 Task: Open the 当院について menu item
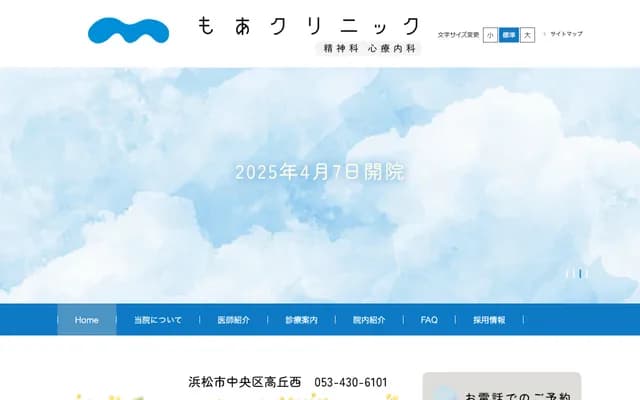[158, 320]
